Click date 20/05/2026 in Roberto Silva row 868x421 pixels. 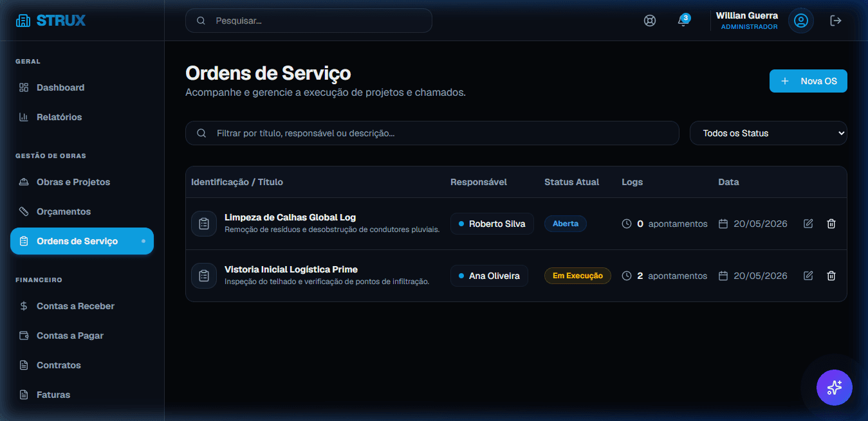761,224
